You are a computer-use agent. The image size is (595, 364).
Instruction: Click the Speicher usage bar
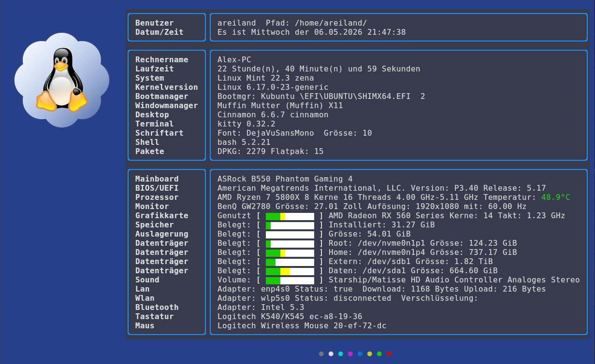click(x=290, y=225)
